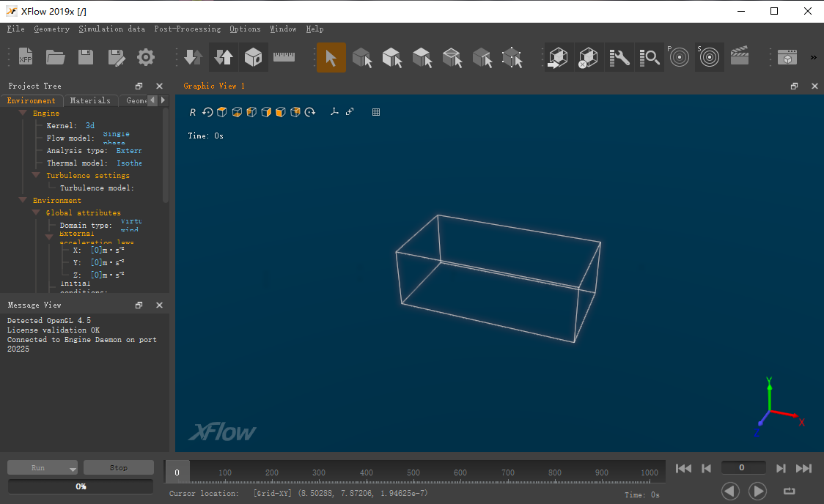Open the File menu
824x504 pixels.
(16, 29)
